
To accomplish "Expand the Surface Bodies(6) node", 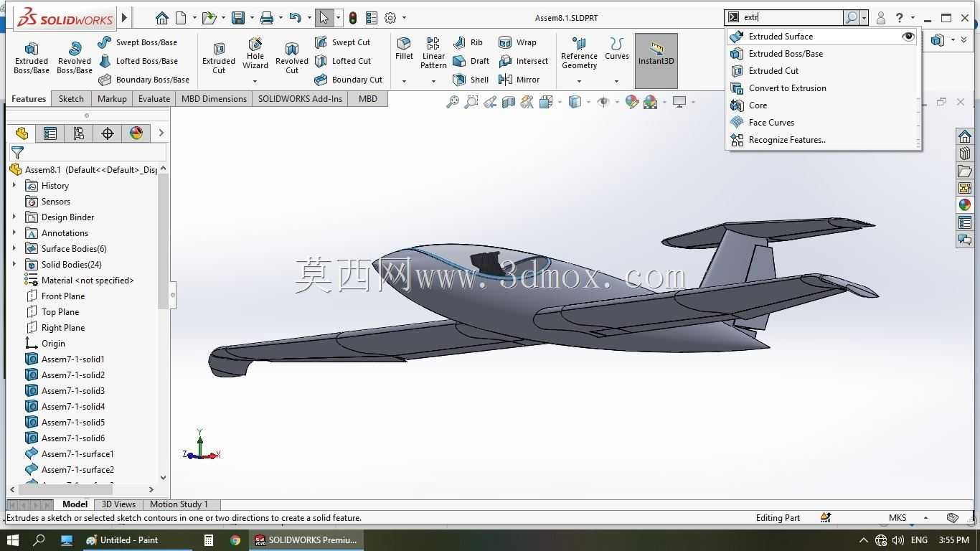I will tap(14, 249).
